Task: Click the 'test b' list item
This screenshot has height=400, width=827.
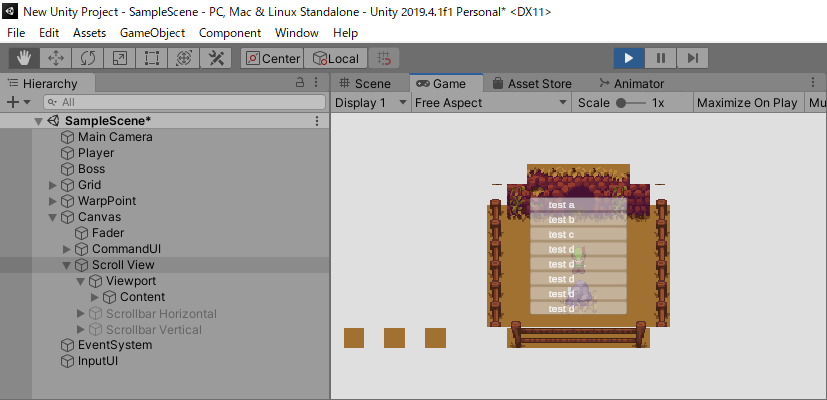Action: (578, 220)
